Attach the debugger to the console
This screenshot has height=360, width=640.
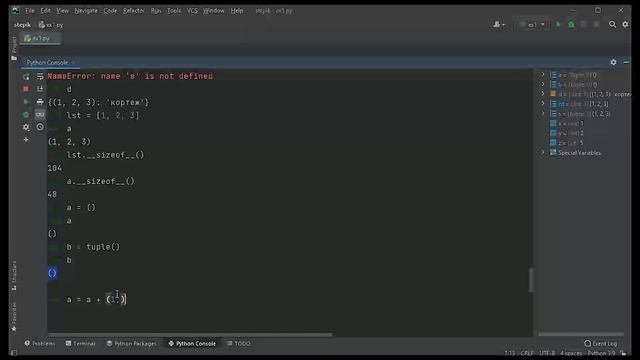(x=26, y=115)
